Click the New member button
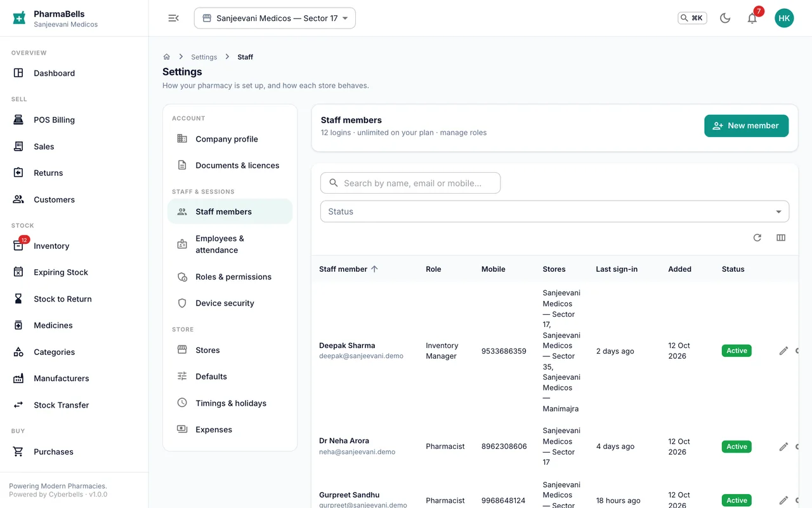This screenshot has width=812, height=508. pos(746,126)
